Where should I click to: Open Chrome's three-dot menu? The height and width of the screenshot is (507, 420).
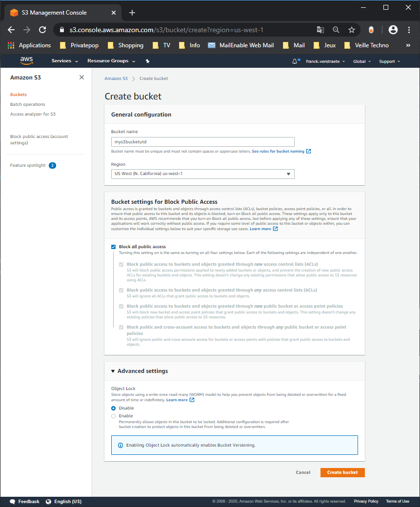pos(409,30)
